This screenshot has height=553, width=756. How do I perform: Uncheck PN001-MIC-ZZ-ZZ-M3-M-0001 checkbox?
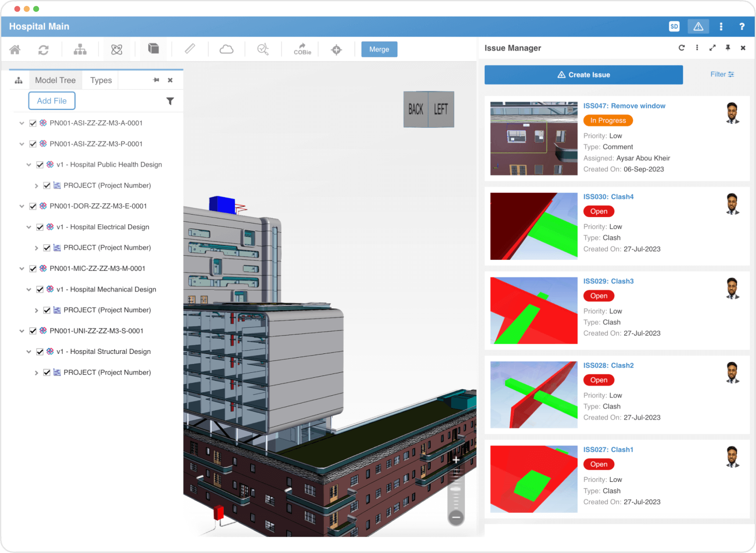[x=33, y=269]
